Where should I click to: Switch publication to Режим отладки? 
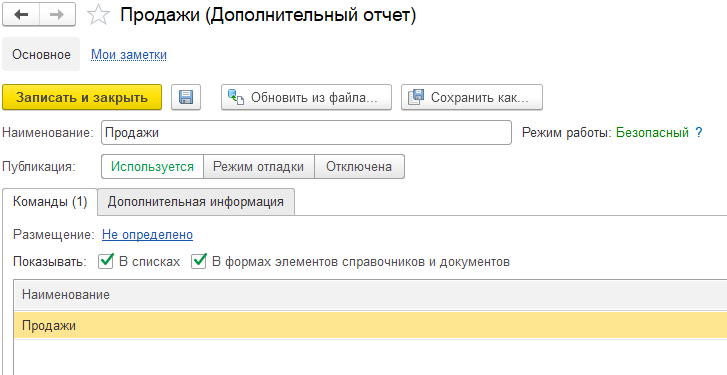(x=259, y=166)
